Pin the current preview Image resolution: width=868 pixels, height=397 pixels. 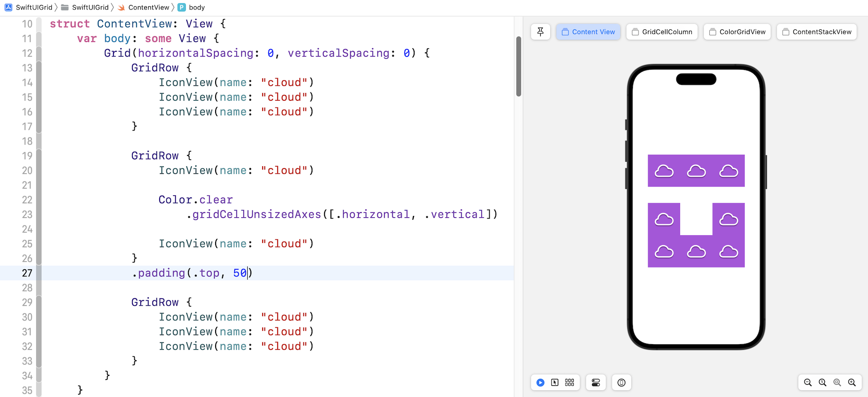(x=540, y=32)
